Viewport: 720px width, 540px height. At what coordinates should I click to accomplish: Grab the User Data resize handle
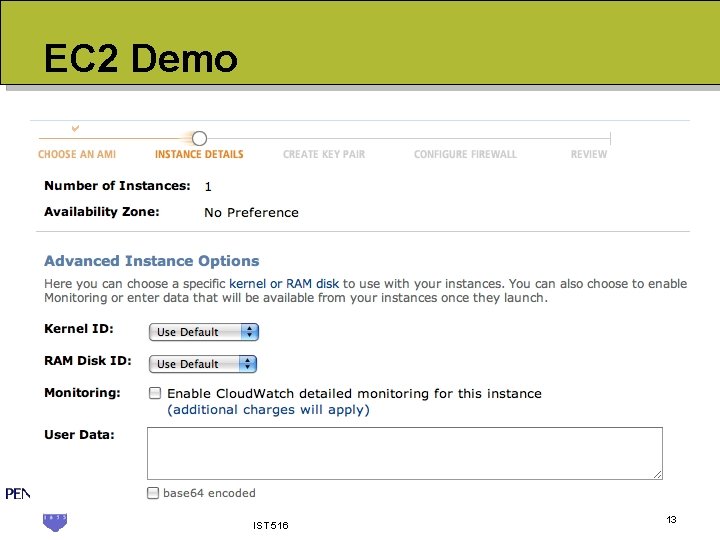(x=658, y=475)
